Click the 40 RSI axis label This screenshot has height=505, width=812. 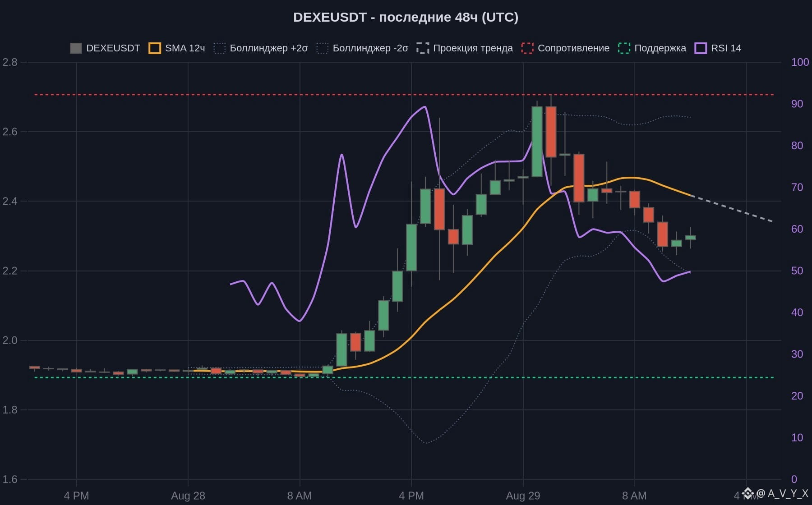797,312
